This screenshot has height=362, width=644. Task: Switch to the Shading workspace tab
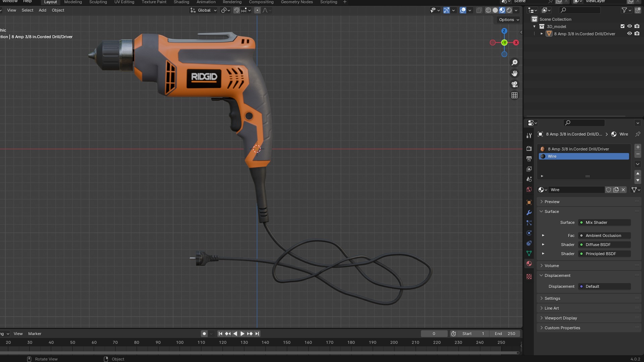pos(181,2)
